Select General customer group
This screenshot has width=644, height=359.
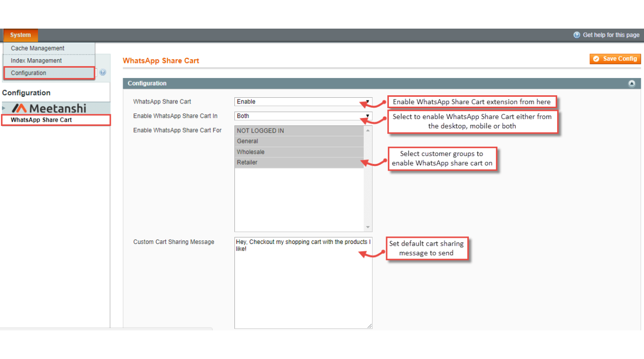299,142
